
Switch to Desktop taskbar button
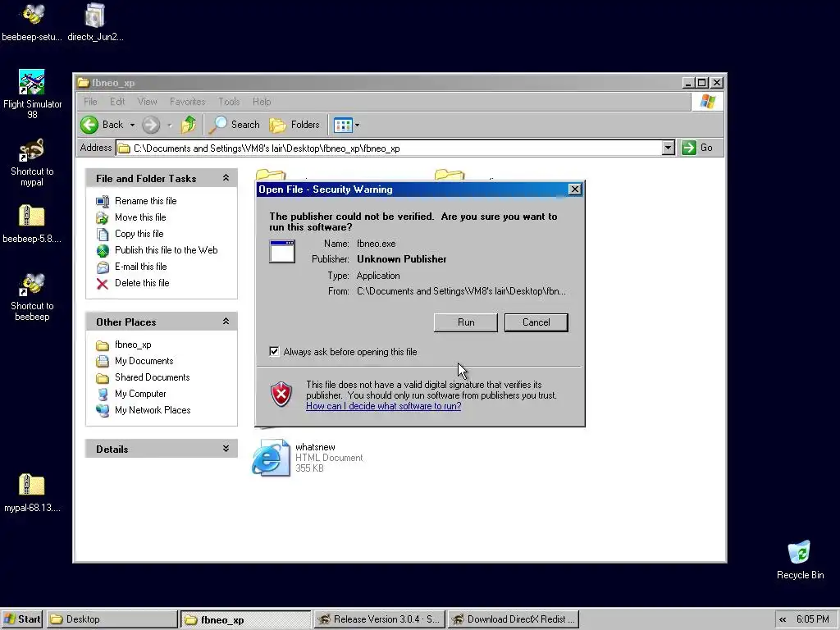coord(112,619)
